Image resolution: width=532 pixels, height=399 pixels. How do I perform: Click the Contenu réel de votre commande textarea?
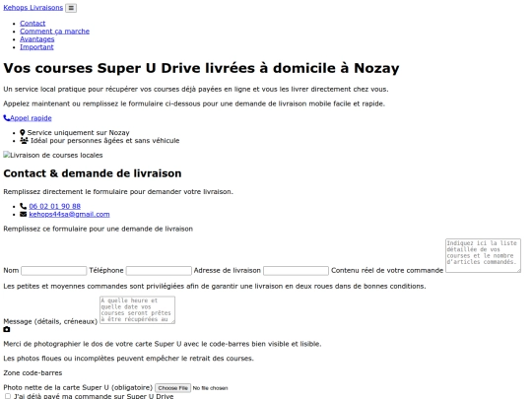click(483, 255)
